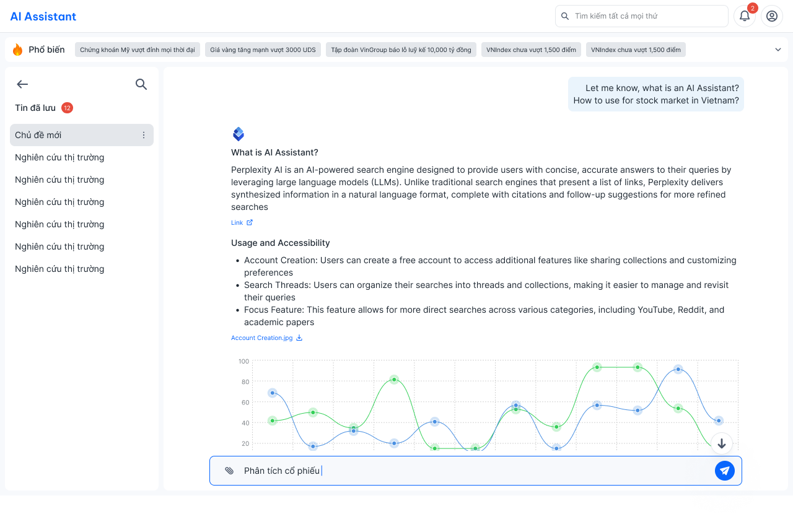Open first Nghiên cứu thị trường item
This screenshot has height=532, width=793.
coord(59,157)
